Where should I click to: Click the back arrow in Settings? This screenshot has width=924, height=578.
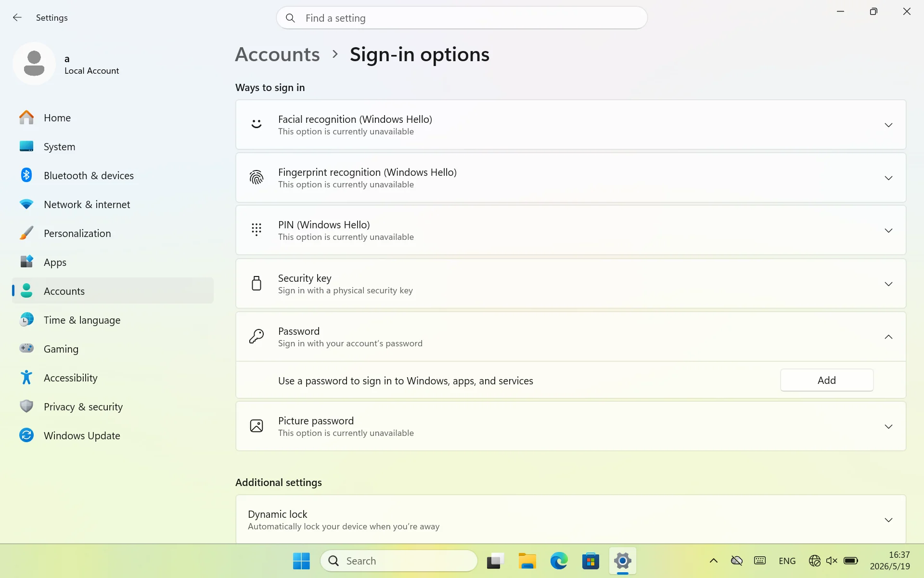click(17, 18)
